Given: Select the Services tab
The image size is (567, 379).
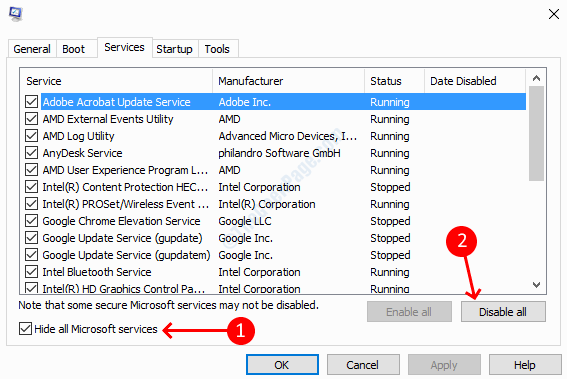Looking at the screenshot, I should click(x=124, y=47).
